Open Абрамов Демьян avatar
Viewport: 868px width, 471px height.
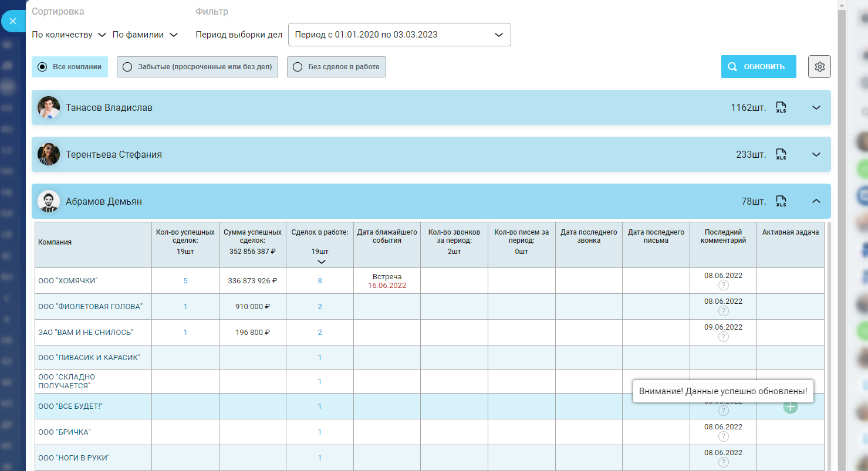click(49, 201)
